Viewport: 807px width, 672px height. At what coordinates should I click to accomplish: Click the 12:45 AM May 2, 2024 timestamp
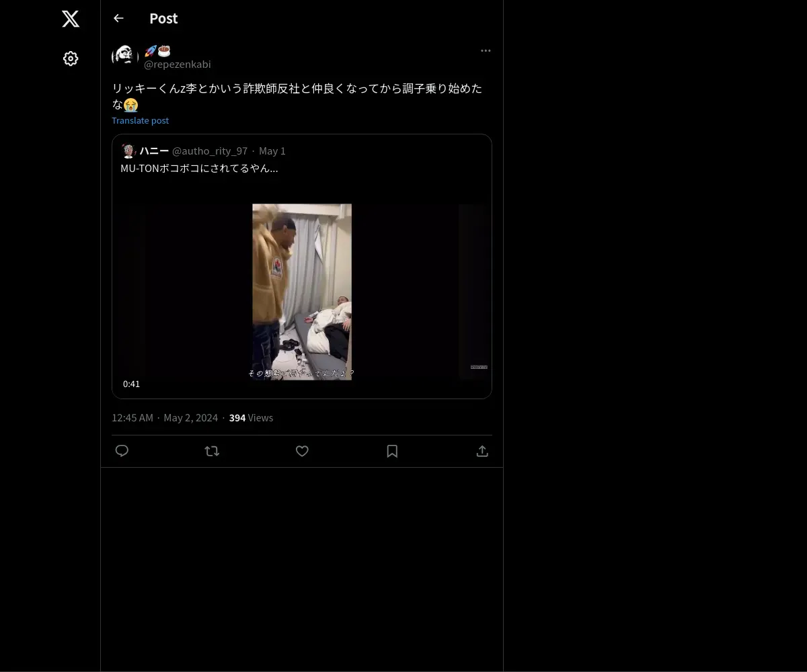(165, 417)
